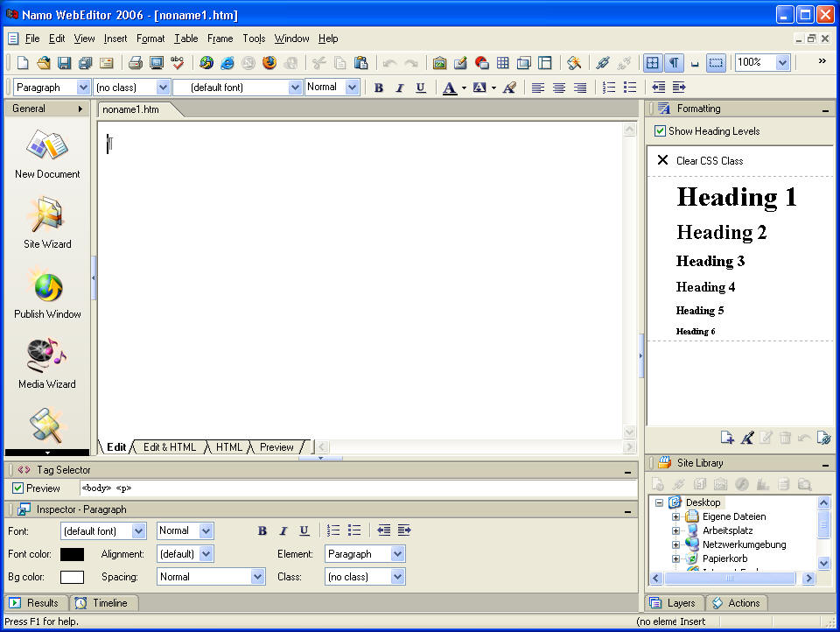
Task: Open the Insert menu
Action: tap(115, 39)
